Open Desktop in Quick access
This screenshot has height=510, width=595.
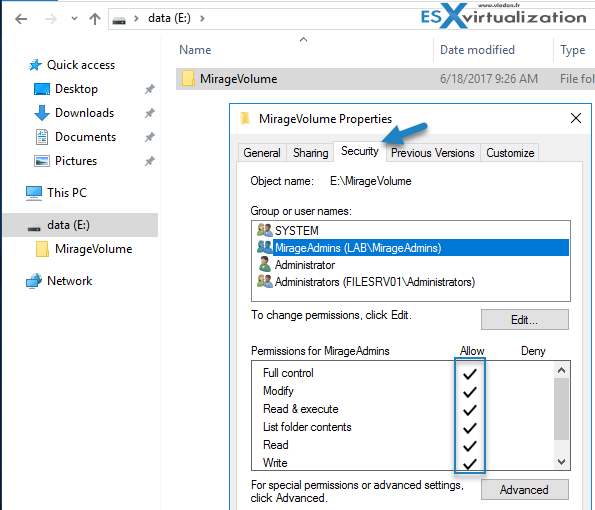(76, 89)
